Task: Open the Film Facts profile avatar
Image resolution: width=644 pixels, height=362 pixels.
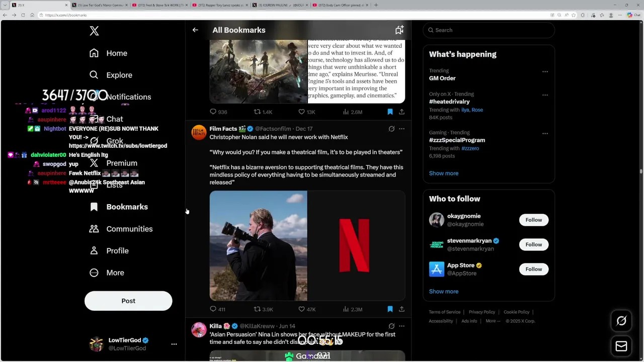Action: coord(199,133)
